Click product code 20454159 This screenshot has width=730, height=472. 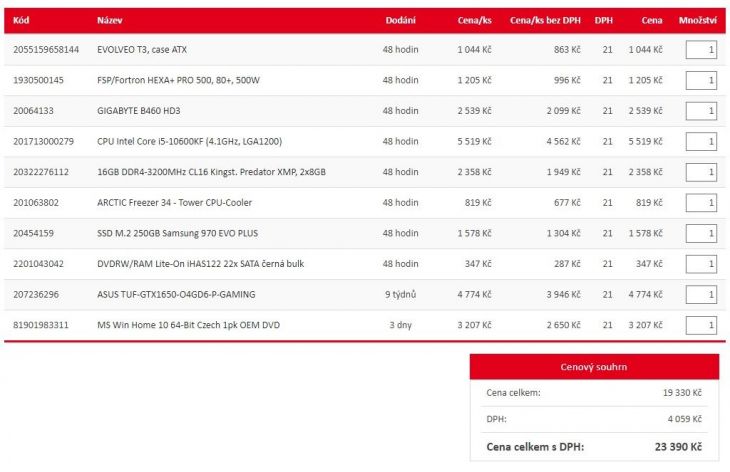34,233
